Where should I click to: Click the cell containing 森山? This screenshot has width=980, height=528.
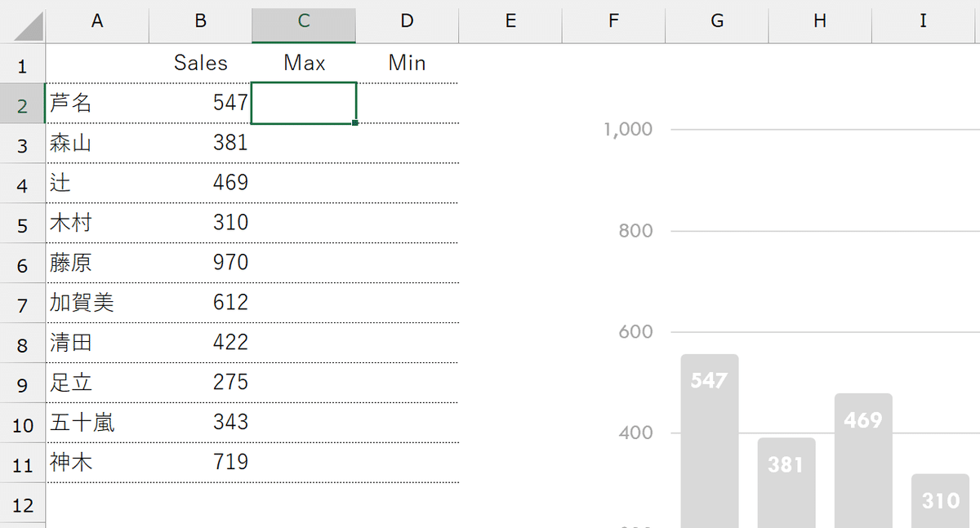pos(97,144)
